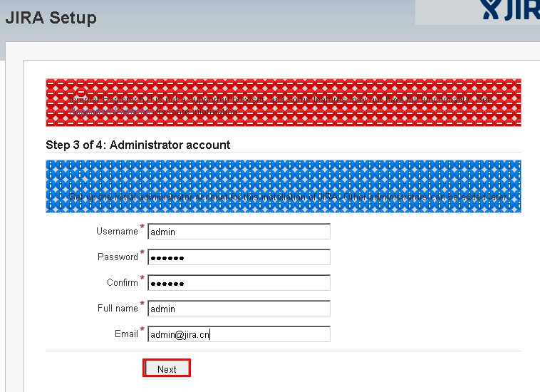Click the red error icon in warning banner
The width and height of the screenshot is (540, 392).
click(x=81, y=91)
